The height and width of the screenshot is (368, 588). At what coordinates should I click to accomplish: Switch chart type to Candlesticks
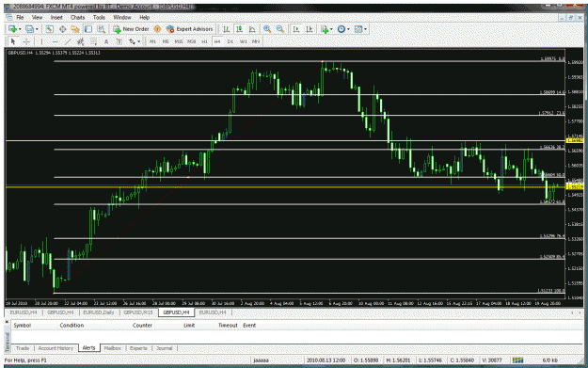tap(239, 29)
